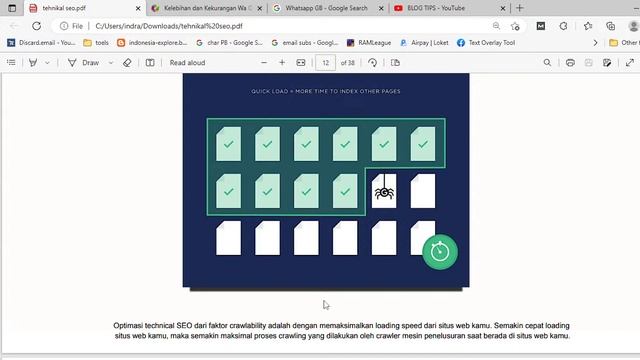This screenshot has height=360, width=640.
Task: Go back to previous page
Action: pos(14,26)
